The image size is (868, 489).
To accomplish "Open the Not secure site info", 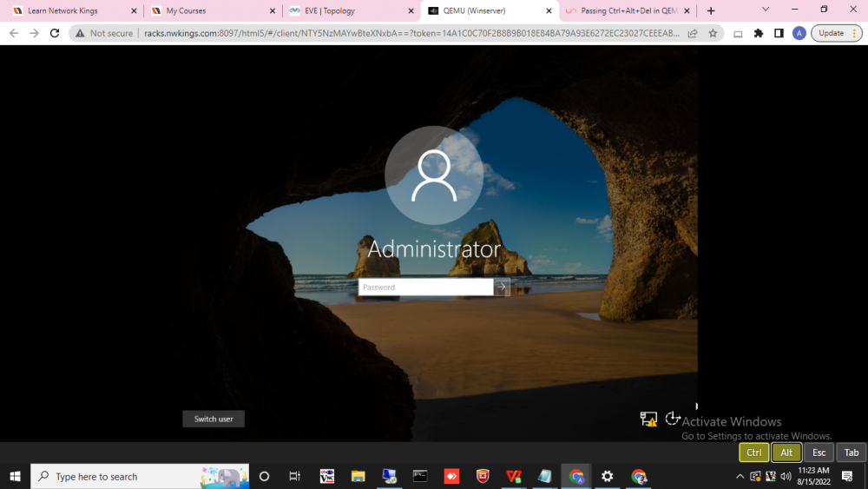I will (104, 33).
